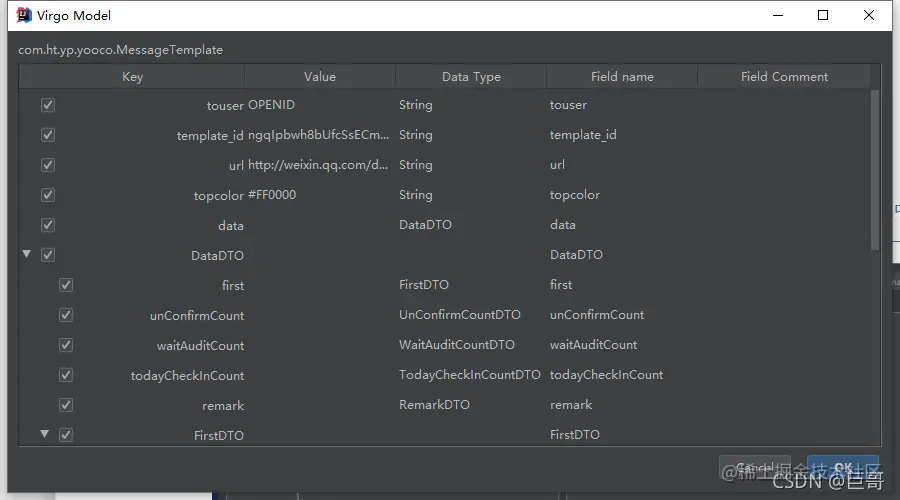Toggle the FirstDTO row checkbox

coord(66,435)
